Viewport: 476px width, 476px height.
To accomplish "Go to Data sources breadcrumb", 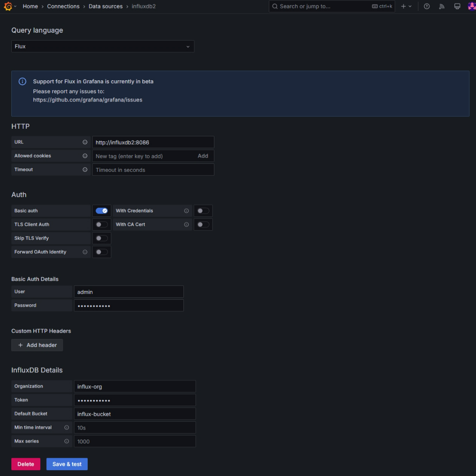I will pyautogui.click(x=106, y=6).
